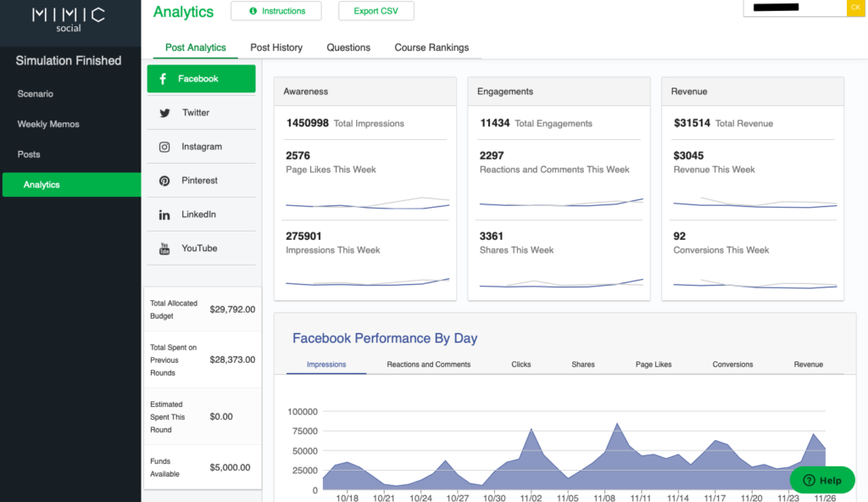This screenshot has height=502, width=868.
Task: Select the Facebook platform row
Action: (x=202, y=79)
